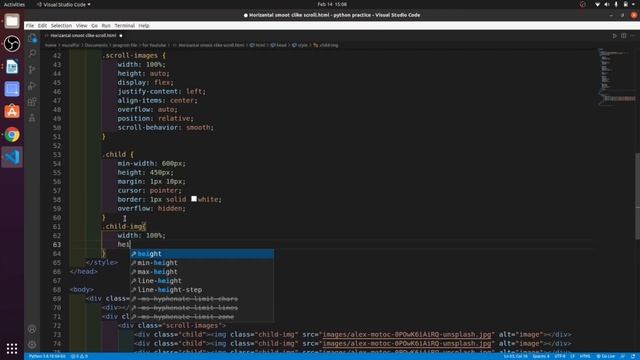Open the Extensions view
The height and width of the screenshot is (360, 640).
coord(32,102)
